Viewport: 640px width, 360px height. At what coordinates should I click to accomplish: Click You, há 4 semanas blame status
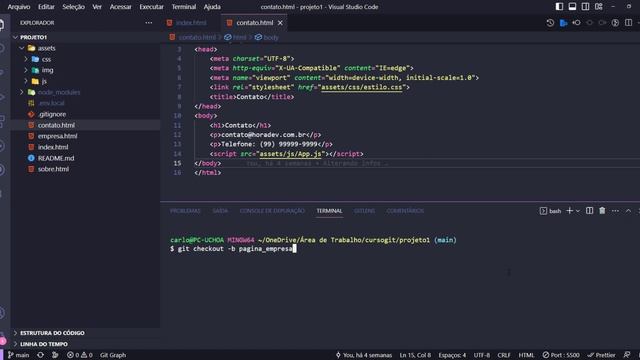point(364,355)
